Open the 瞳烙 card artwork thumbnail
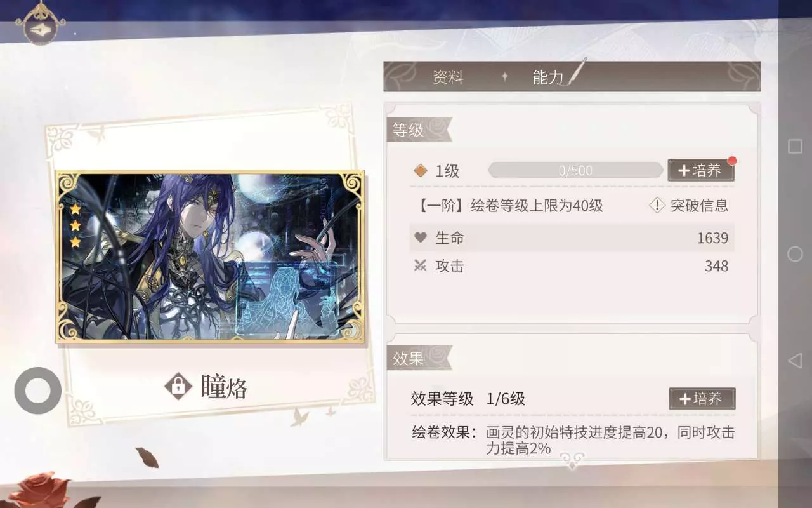 pyautogui.click(x=210, y=257)
